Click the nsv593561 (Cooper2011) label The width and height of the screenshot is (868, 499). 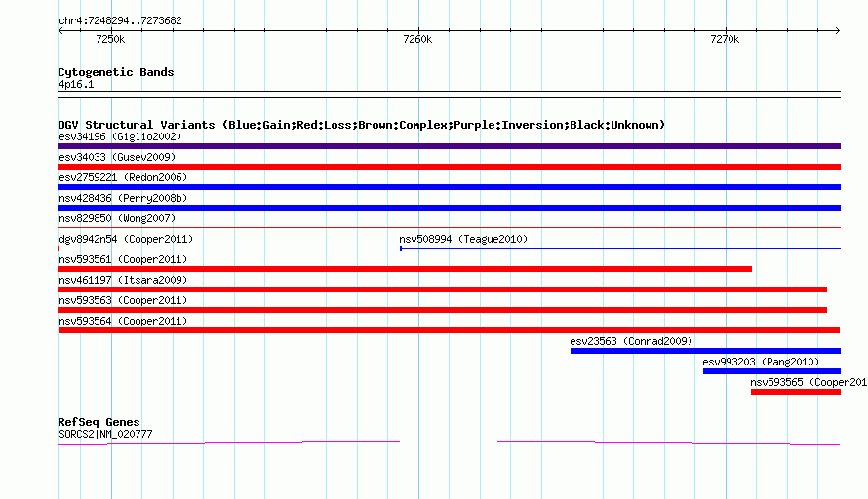point(123,259)
